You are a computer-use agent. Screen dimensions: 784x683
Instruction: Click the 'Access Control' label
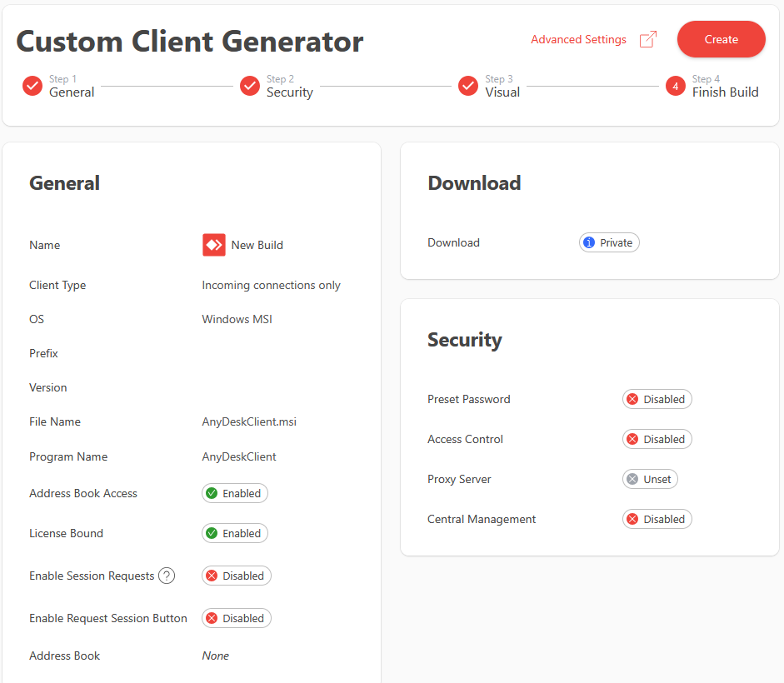coord(465,439)
